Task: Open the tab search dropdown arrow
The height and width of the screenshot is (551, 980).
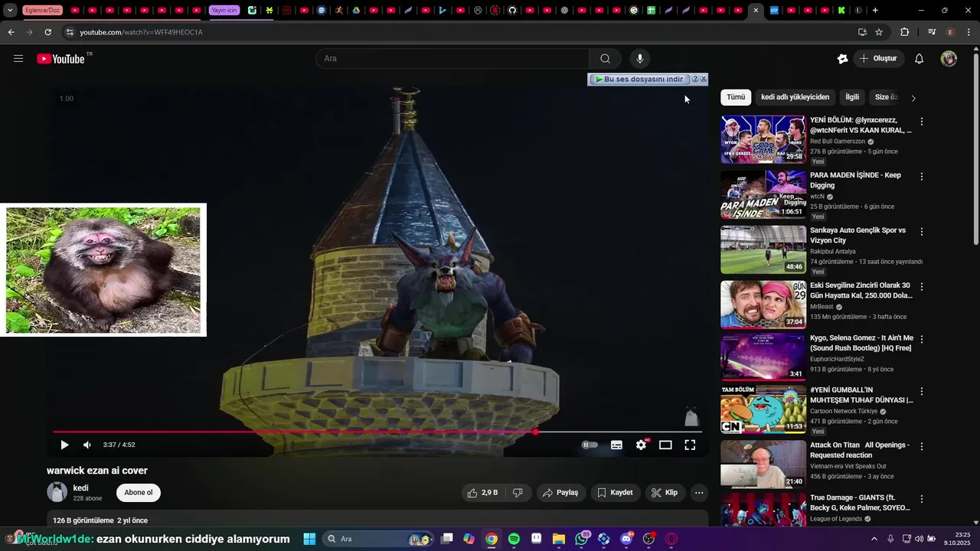Action: tap(10, 11)
